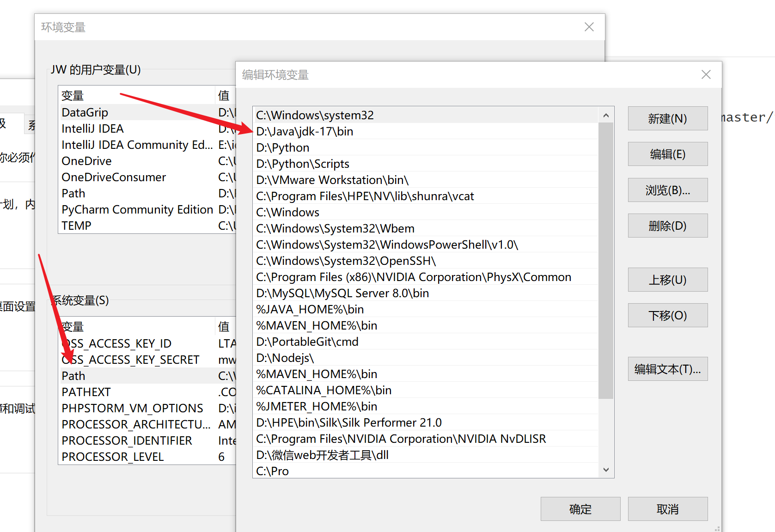Move entry up with 上移(U)
Image resolution: width=775 pixels, height=532 pixels.
[x=667, y=280]
